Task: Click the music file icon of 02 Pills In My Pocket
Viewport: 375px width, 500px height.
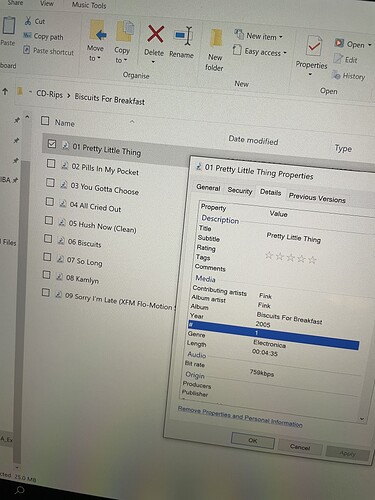Action: pos(64,165)
